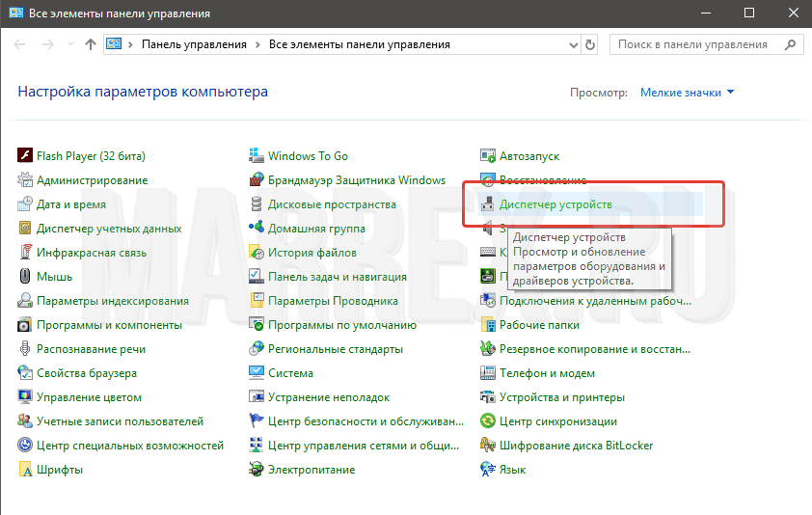Click Панель задач и навигация icon
This screenshot has height=515, width=812.
click(257, 276)
